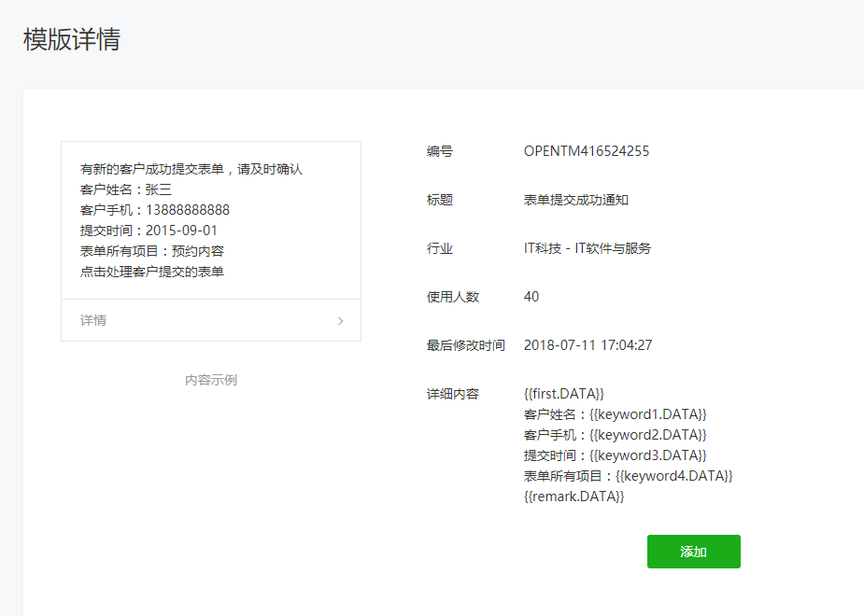Viewport: 864px width, 616px height.
Task: Click preview line 客户手机：13888888888
Action: pos(155,210)
